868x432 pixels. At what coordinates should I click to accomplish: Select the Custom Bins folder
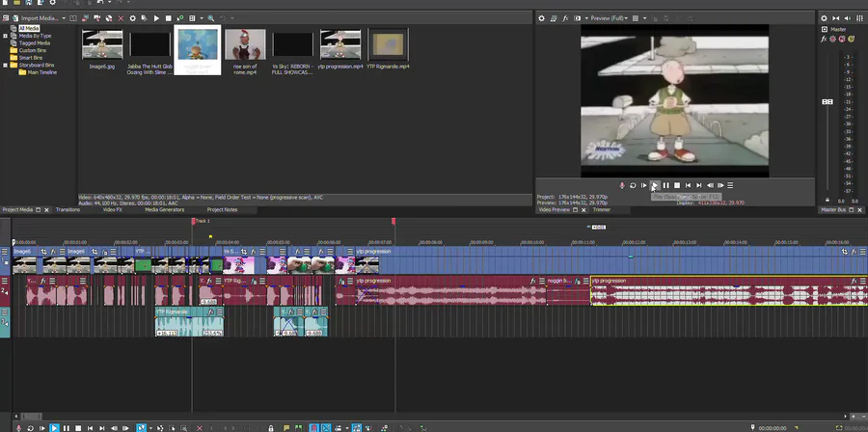point(32,50)
